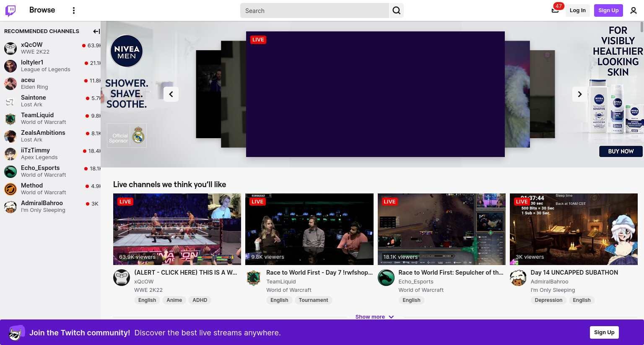Collapse the recommended channels sidebar
This screenshot has height=345, width=644.
96,31
